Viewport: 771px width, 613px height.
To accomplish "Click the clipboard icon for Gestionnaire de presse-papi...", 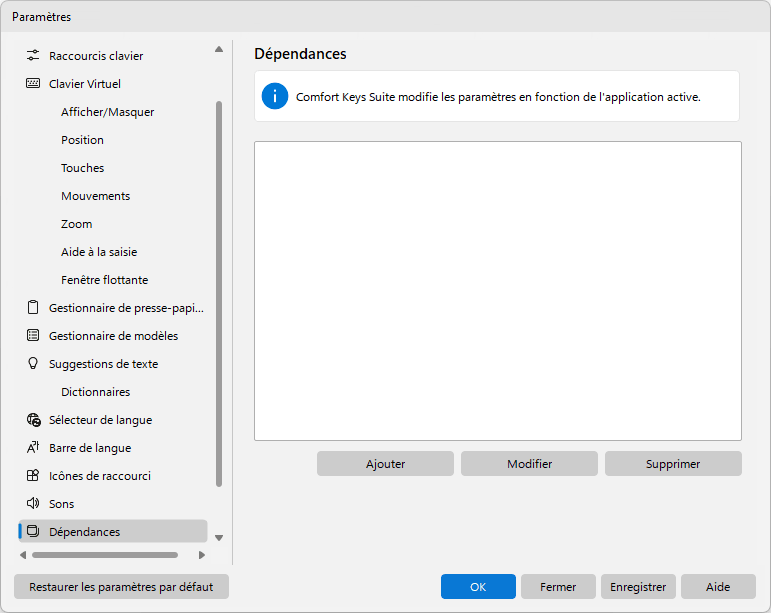I will [x=33, y=308].
